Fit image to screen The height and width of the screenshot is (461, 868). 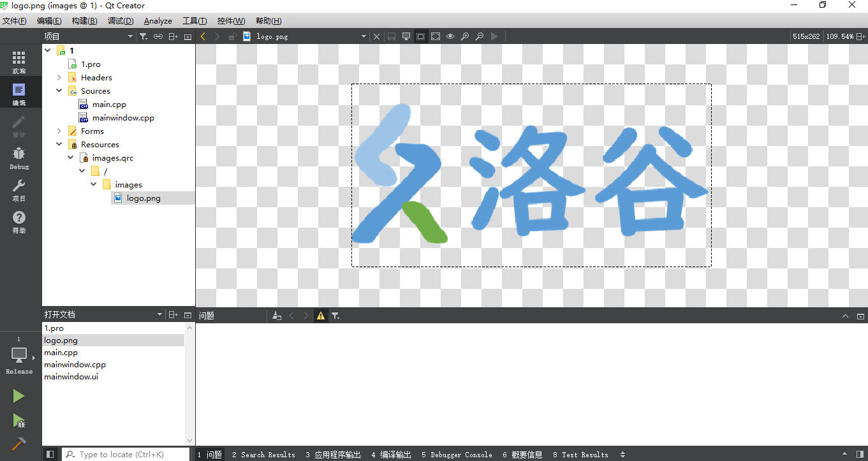coord(435,36)
